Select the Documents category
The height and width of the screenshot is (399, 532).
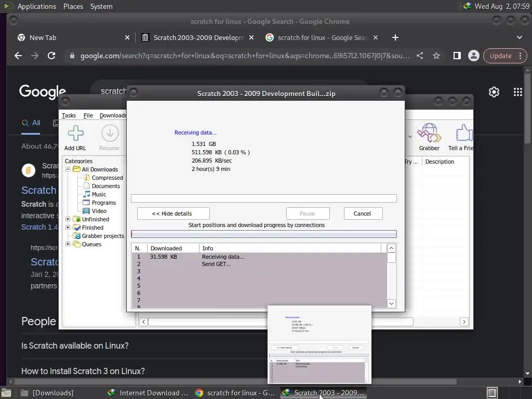pyautogui.click(x=105, y=186)
